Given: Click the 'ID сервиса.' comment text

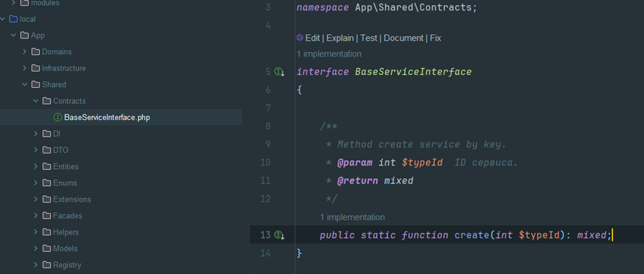Looking at the screenshot, I should coord(486,163).
